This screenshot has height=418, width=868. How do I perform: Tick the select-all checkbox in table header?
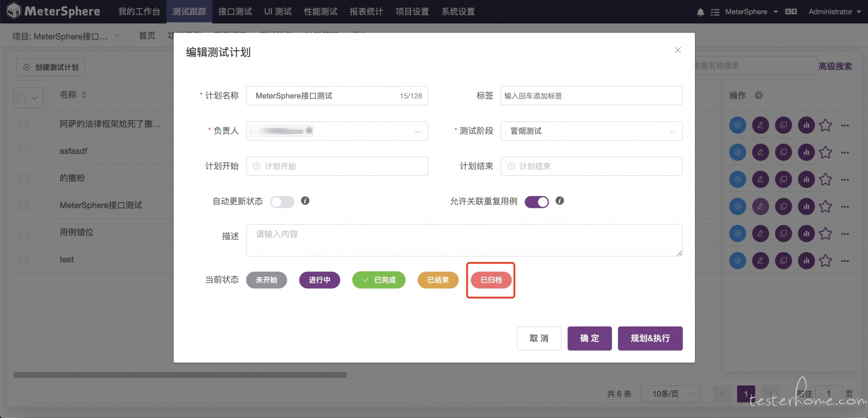pyautogui.click(x=21, y=98)
